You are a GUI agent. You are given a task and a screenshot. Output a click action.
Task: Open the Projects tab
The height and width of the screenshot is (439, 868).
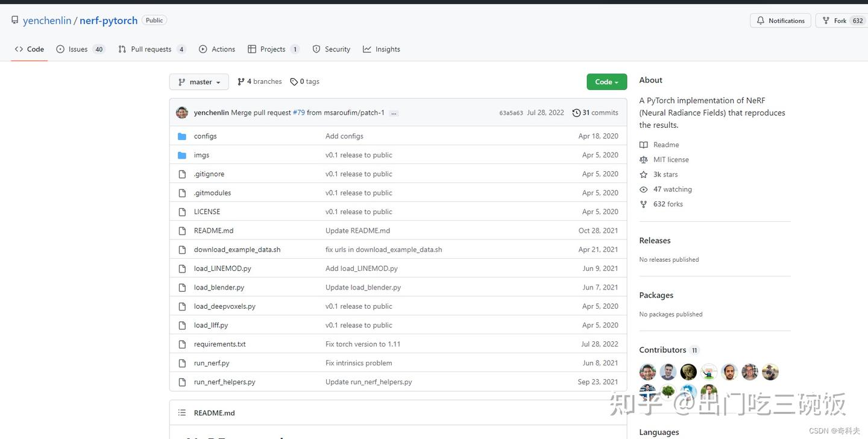pyautogui.click(x=273, y=49)
